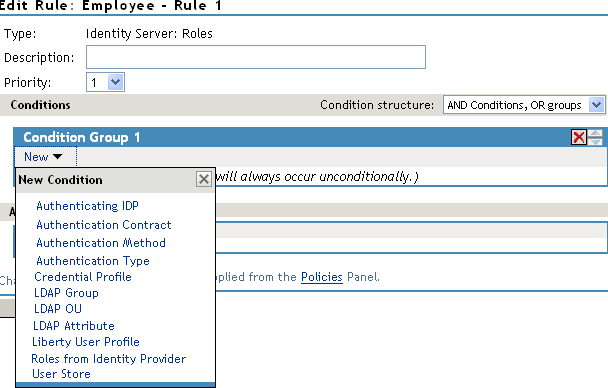
Task: Choose Authenticating IDP condition
Action: coord(87,205)
